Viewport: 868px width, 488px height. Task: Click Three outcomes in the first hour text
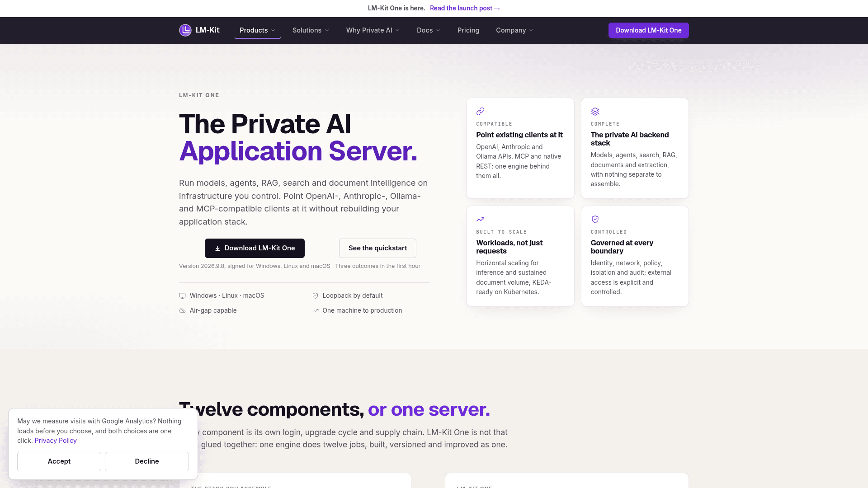point(377,266)
